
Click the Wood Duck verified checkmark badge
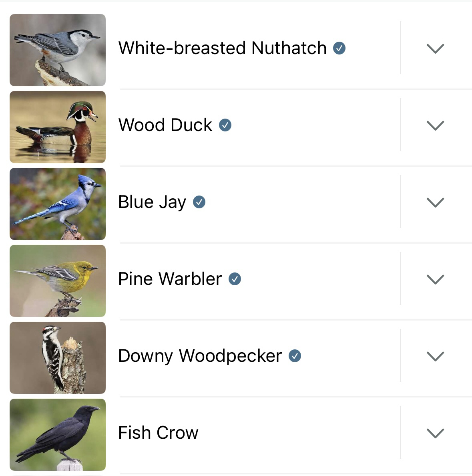click(225, 125)
